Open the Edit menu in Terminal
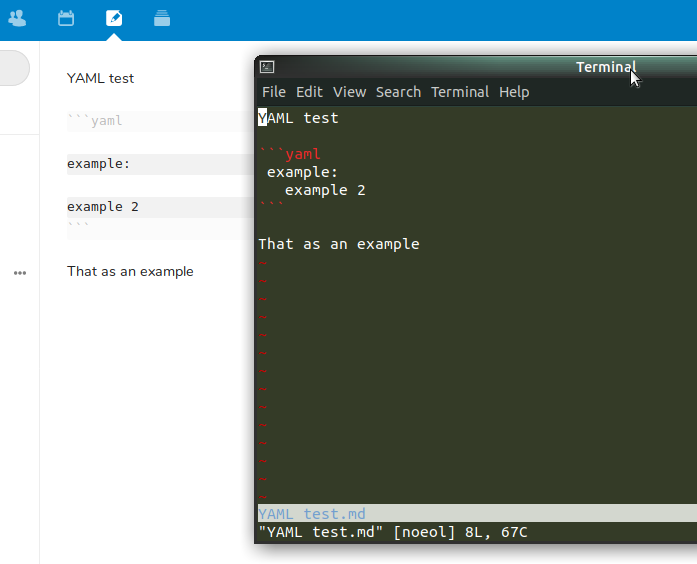 [309, 92]
